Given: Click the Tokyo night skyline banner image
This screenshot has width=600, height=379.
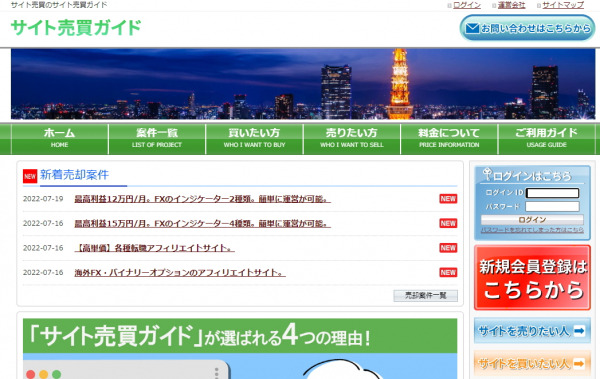Looking at the screenshot, I should pos(303,84).
